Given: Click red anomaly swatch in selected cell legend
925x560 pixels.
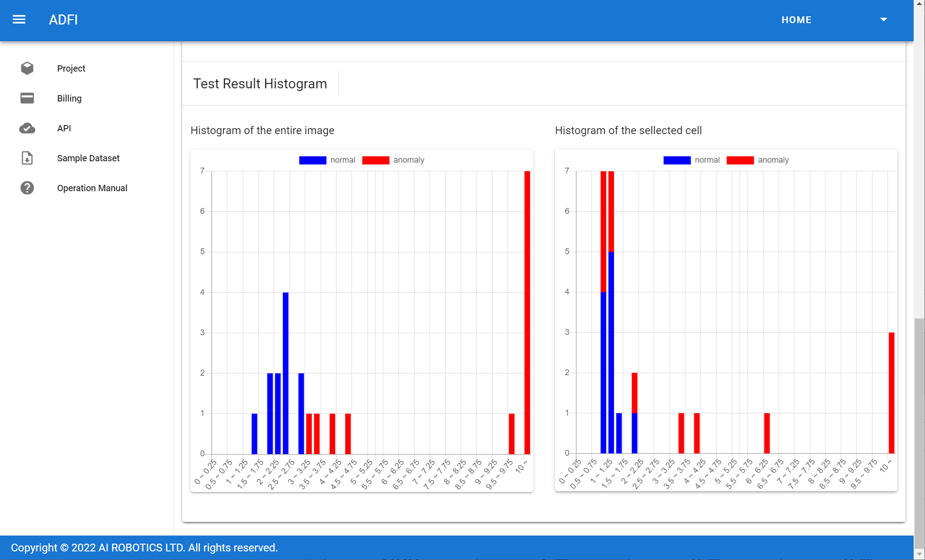Looking at the screenshot, I should 740,160.
